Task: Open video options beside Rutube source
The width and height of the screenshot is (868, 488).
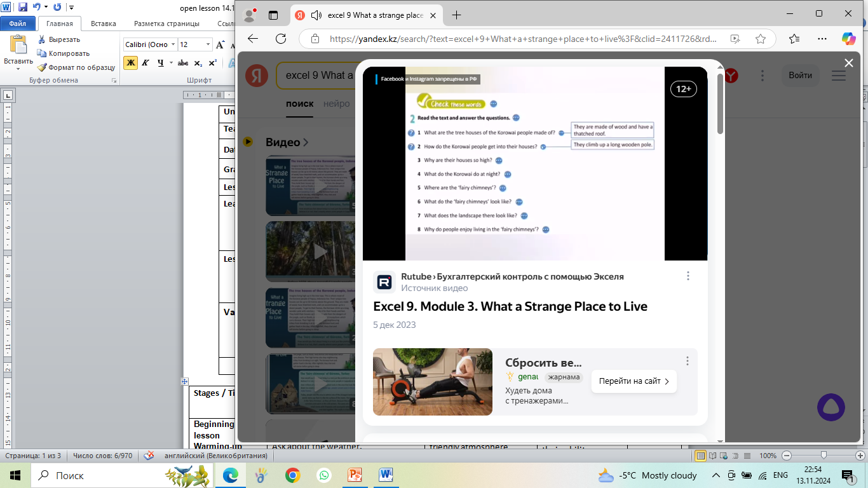Action: click(688, 276)
